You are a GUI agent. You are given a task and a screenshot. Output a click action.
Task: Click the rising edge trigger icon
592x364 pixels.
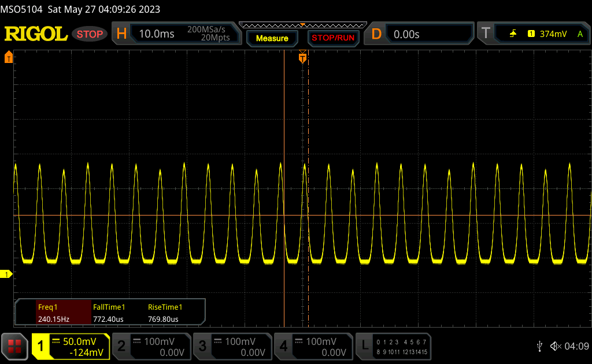coord(513,34)
